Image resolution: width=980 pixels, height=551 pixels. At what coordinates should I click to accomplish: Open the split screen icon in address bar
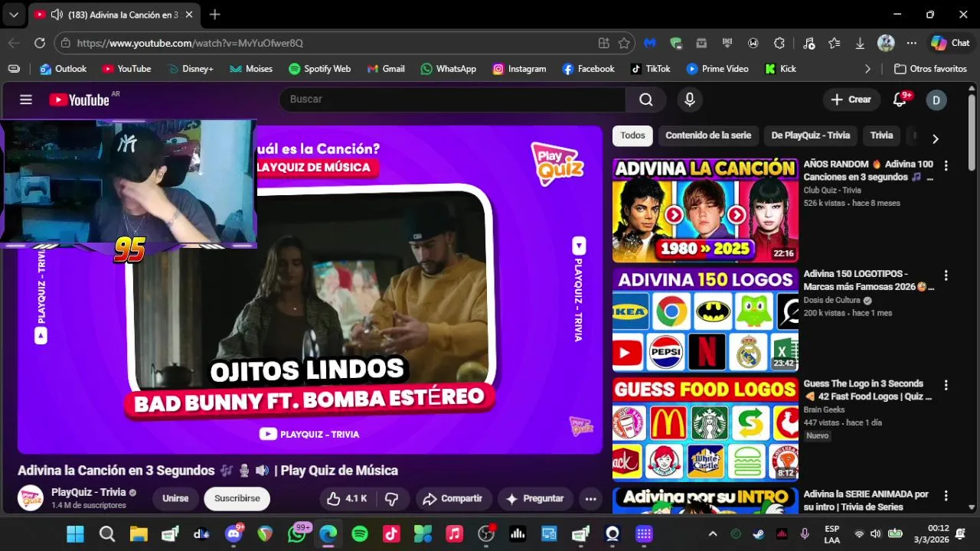604,44
